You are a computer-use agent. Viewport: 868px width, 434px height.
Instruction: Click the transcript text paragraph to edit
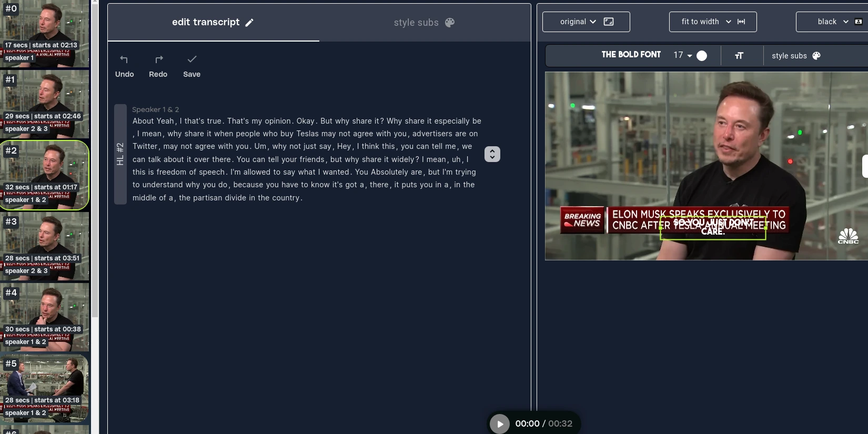click(305, 159)
